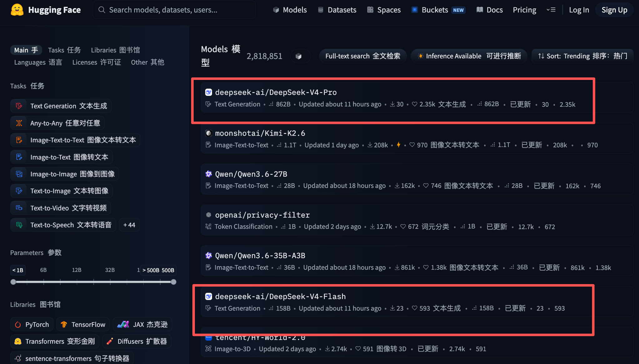Viewport: 639px width, 364px height.
Task: Open the deepseek-ai/DeepSeek-V4-Pro model
Action: click(276, 92)
